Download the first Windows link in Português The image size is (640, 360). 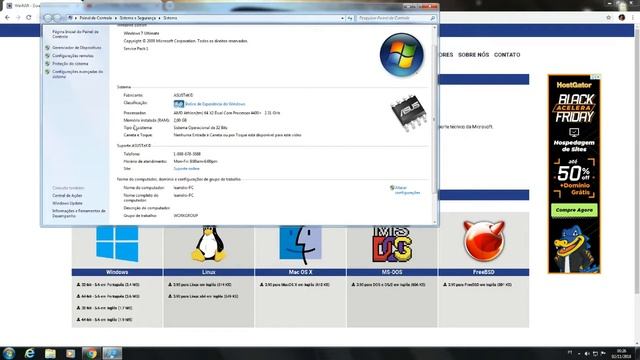[108, 284]
